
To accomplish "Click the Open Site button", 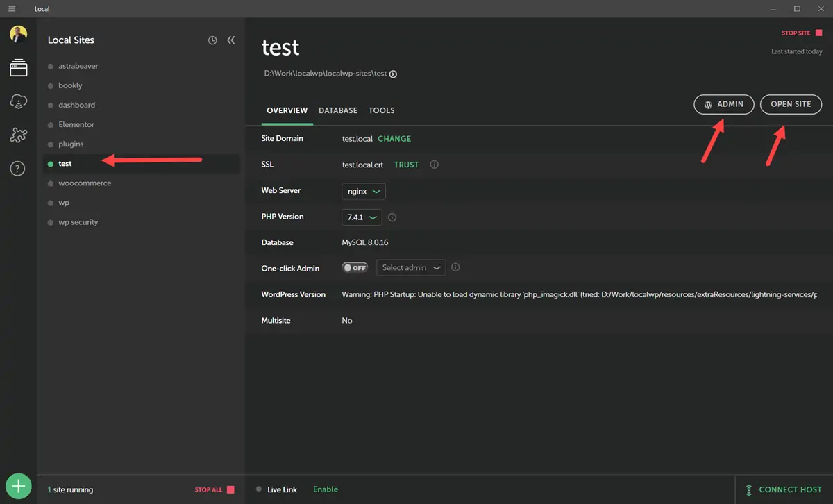I will 791,104.
